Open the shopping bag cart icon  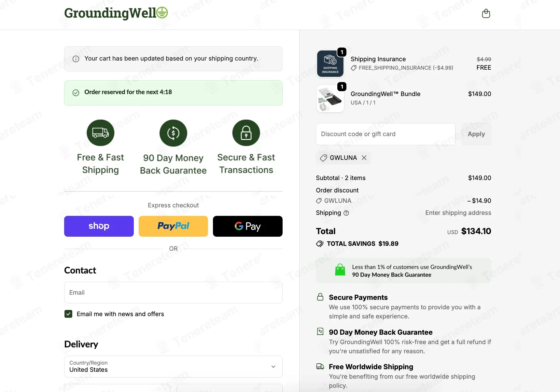click(x=486, y=14)
